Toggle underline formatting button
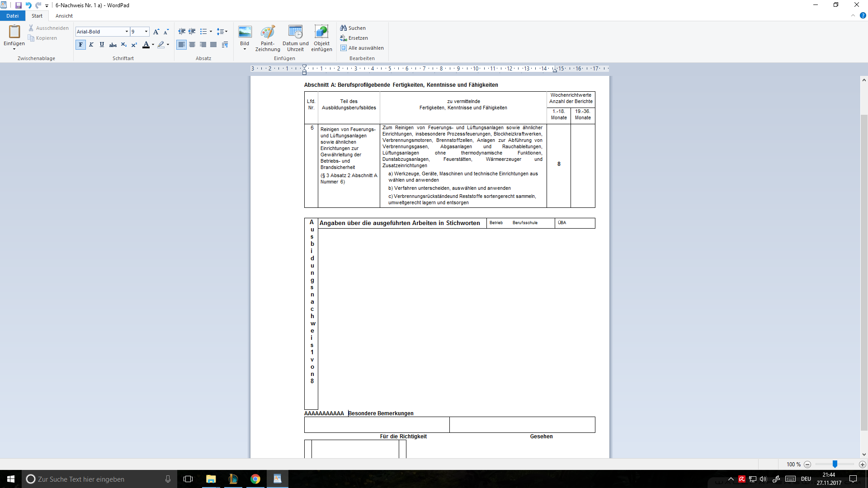Image resolution: width=868 pixels, height=488 pixels. 102,45
